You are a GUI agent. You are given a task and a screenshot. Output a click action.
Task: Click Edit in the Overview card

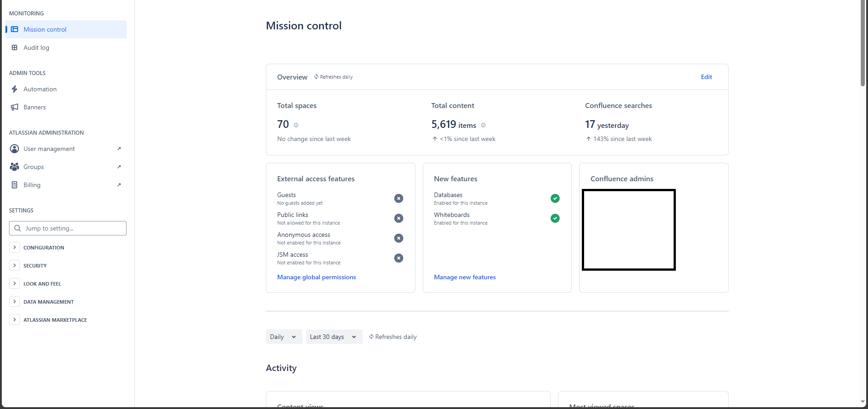pyautogui.click(x=706, y=77)
